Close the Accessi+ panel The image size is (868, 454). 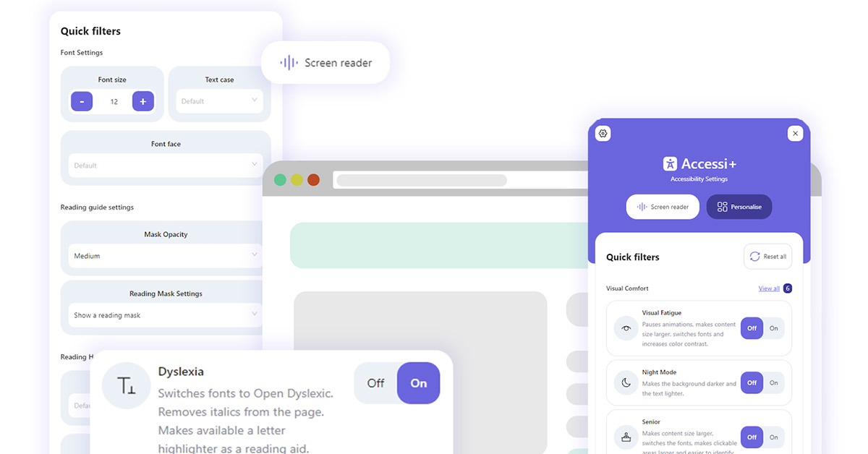click(x=795, y=133)
